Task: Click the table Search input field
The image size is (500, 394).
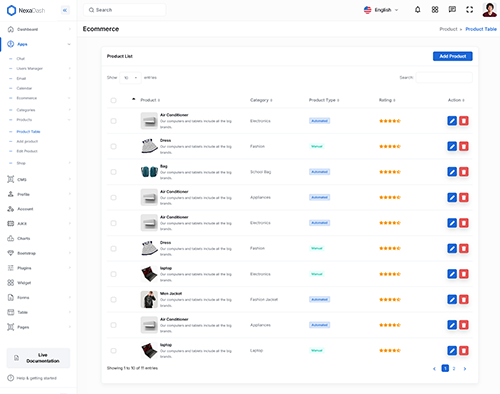Action: [444, 78]
